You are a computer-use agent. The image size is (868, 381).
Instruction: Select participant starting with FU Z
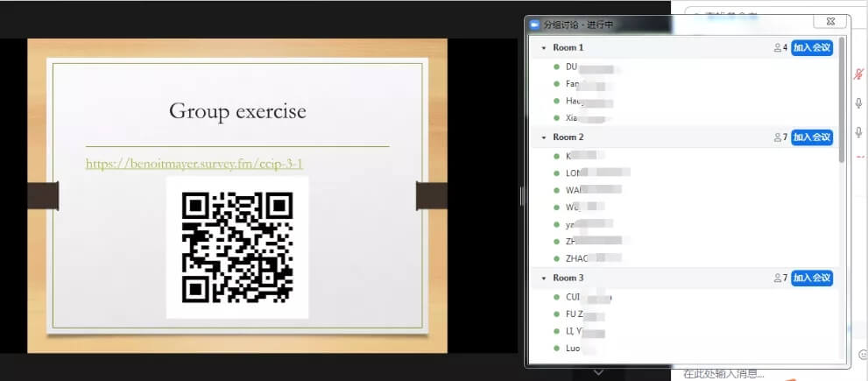[x=585, y=314]
